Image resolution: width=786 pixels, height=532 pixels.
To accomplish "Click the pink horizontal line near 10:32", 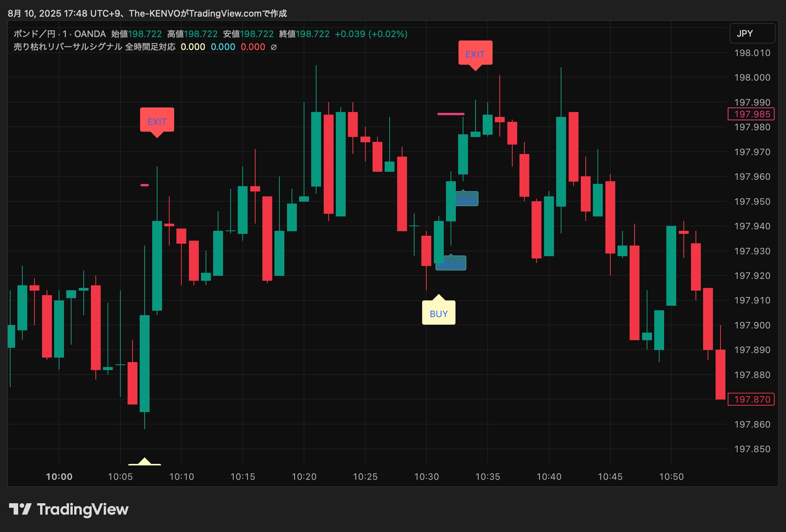I will coord(451,114).
